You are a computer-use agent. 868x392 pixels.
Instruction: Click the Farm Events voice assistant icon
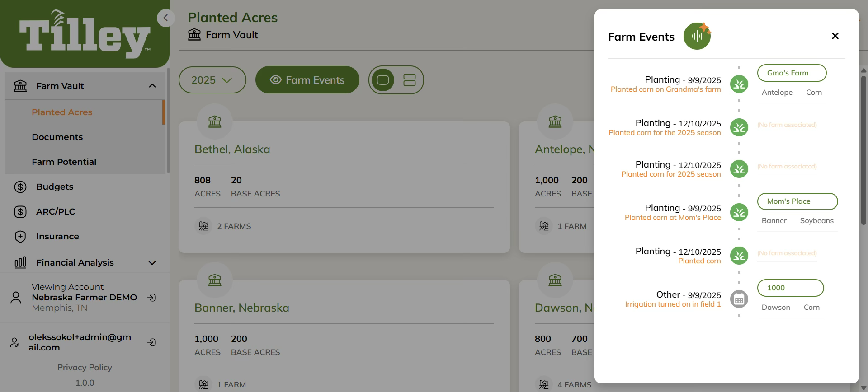pyautogui.click(x=697, y=36)
